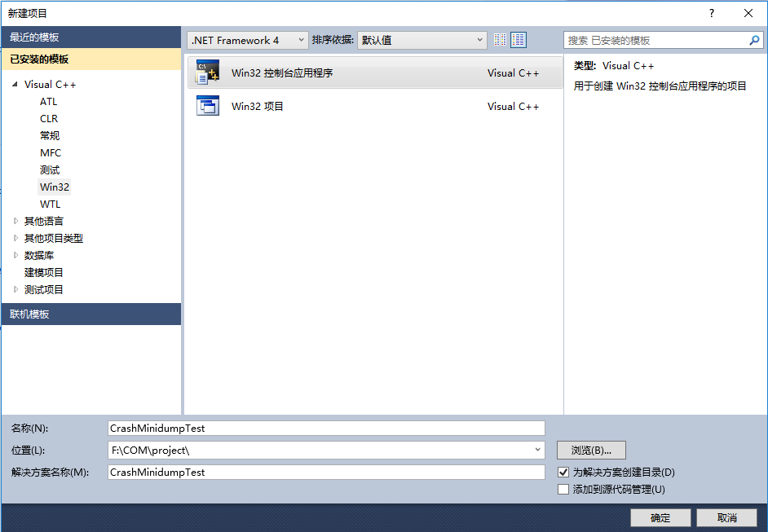Select 测试 under Visual C++
This screenshot has width=768, height=532.
(50, 169)
